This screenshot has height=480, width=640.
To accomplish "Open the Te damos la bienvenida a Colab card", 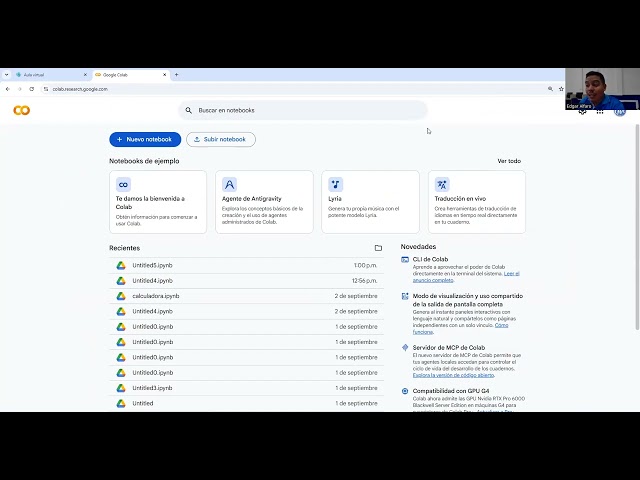I will point(158,202).
